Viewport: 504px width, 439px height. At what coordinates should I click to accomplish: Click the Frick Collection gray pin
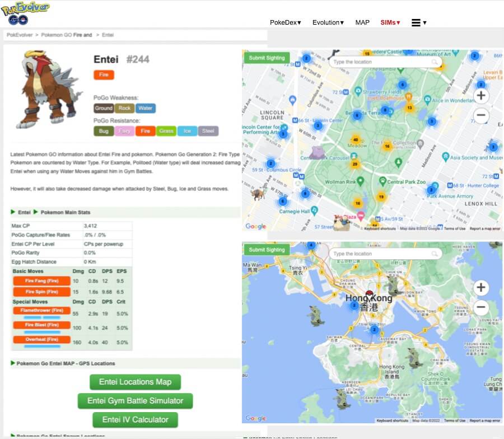(420, 144)
